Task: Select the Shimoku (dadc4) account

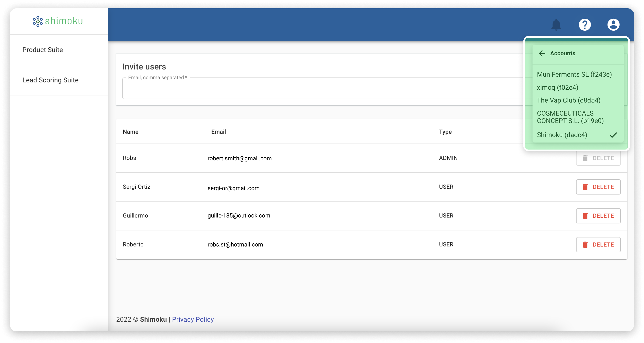Action: click(x=578, y=135)
